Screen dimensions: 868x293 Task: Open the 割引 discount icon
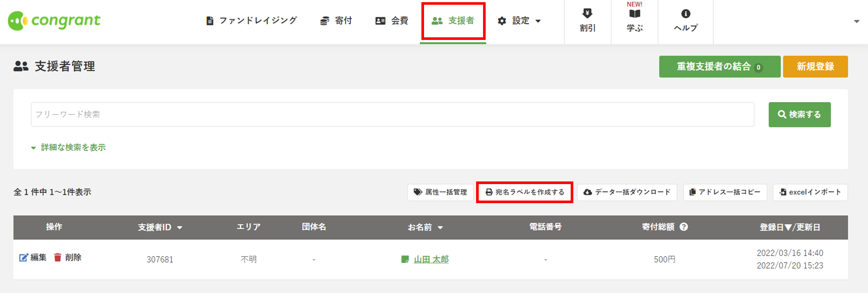click(x=587, y=13)
